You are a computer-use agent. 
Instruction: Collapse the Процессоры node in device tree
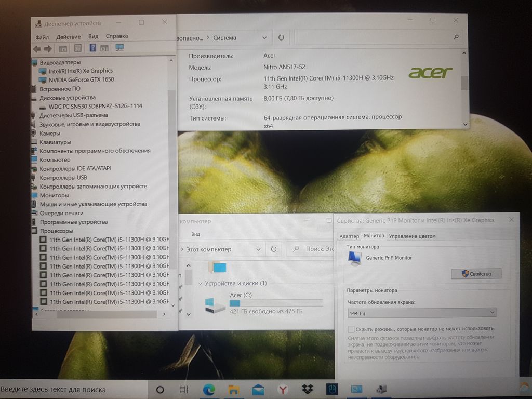coord(56,231)
